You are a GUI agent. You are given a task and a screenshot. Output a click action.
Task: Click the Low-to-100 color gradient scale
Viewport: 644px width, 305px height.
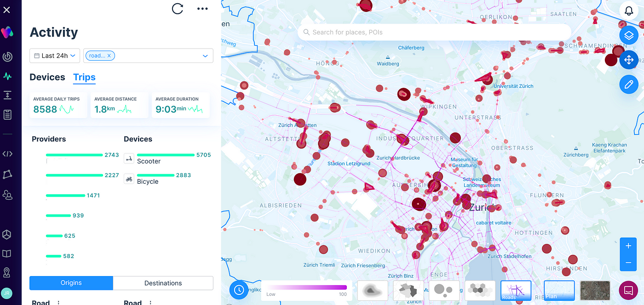coord(306,288)
